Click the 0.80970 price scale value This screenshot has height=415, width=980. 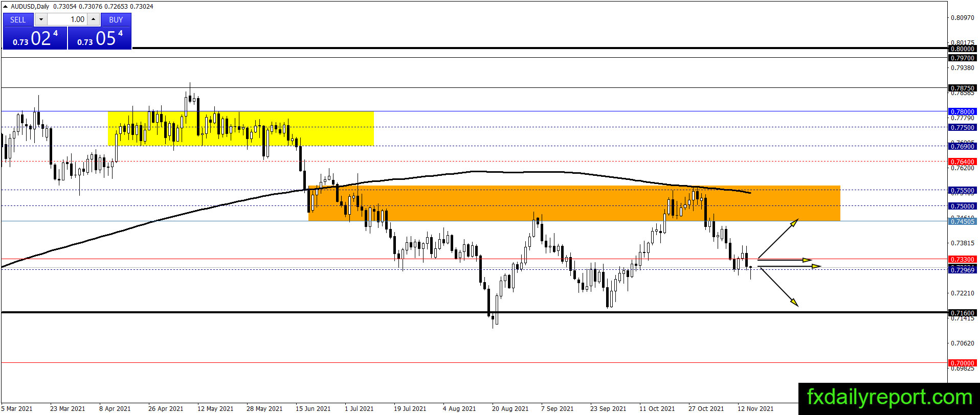[x=962, y=18]
